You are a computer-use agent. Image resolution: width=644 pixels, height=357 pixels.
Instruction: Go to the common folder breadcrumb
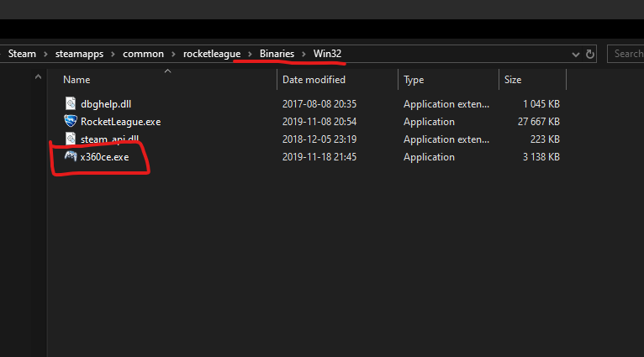pyautogui.click(x=143, y=54)
